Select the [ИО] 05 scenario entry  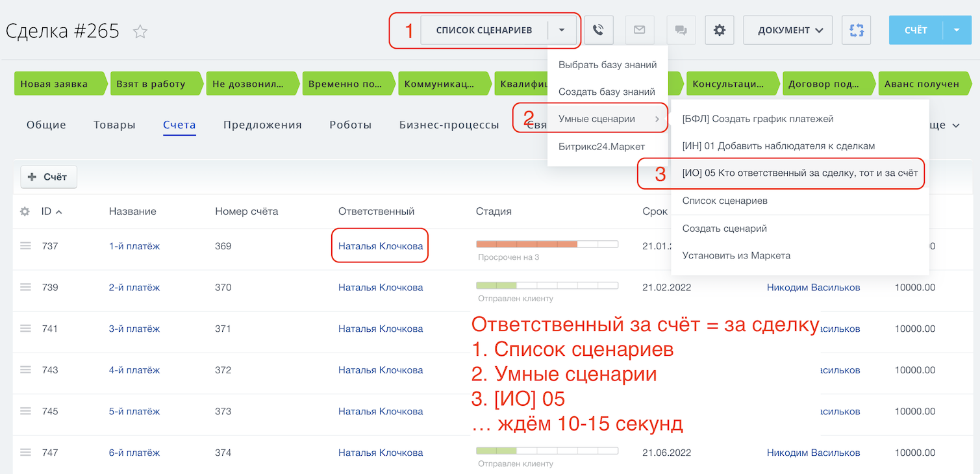(x=799, y=173)
